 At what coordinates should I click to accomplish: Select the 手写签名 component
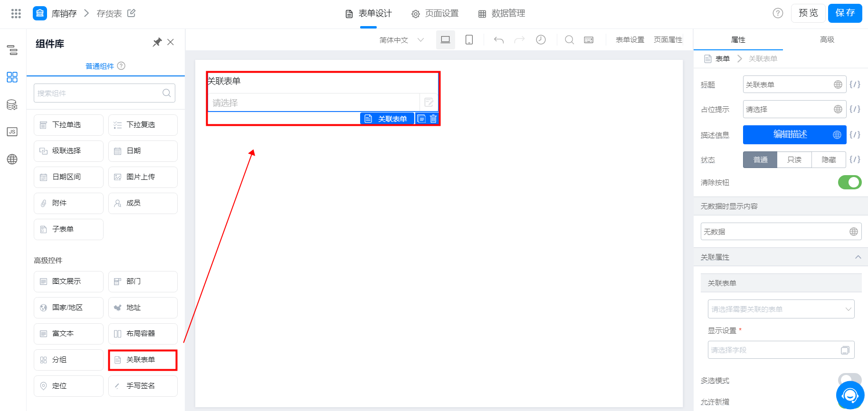point(143,386)
